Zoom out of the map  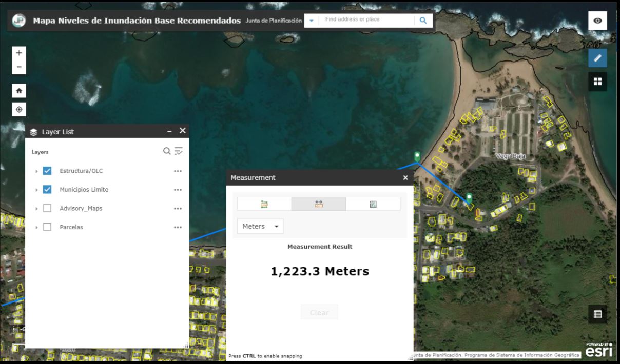[x=19, y=67]
